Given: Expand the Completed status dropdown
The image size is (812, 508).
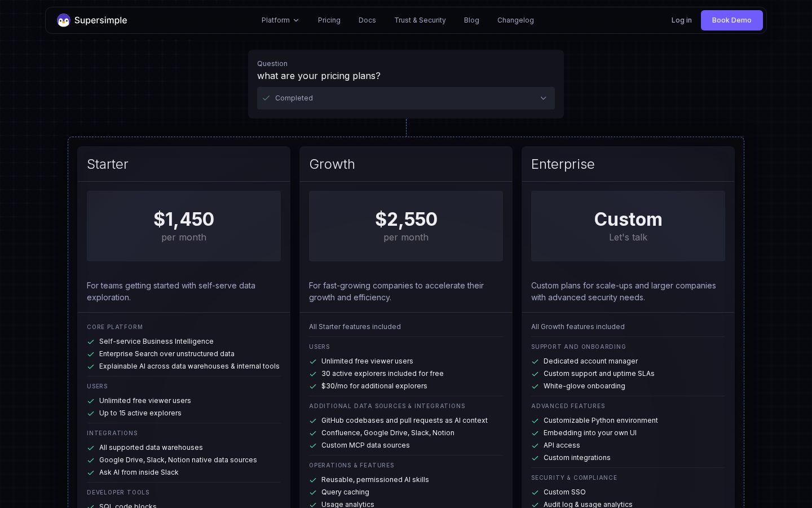Looking at the screenshot, I should pos(406,98).
